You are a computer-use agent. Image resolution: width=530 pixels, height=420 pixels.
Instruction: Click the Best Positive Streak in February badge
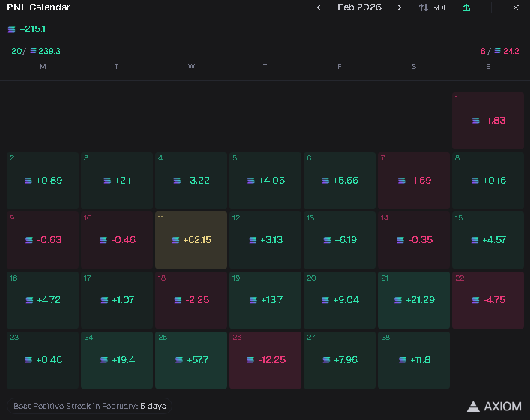click(x=89, y=406)
